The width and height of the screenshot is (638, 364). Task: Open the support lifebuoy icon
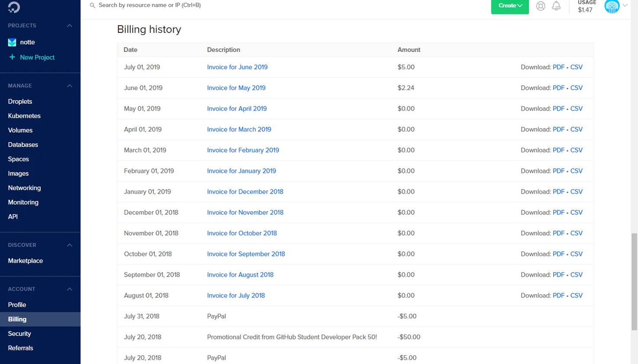coord(541,6)
